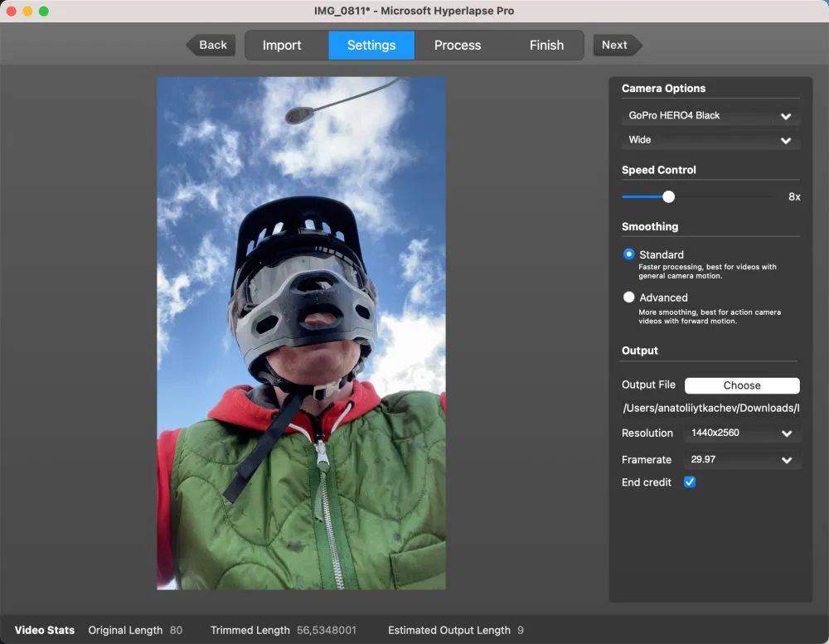Enable the Advanced smoothing option

coord(629,297)
